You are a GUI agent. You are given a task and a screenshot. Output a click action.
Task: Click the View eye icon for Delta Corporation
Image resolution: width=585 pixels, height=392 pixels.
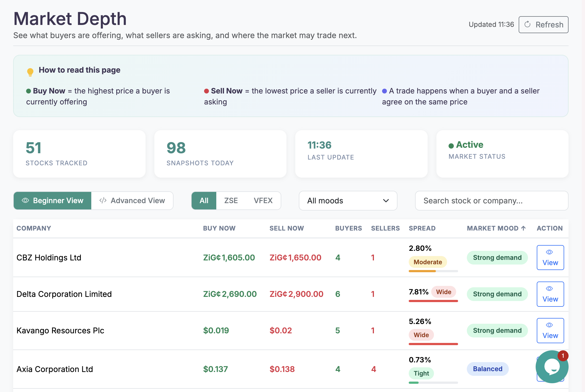point(550,289)
